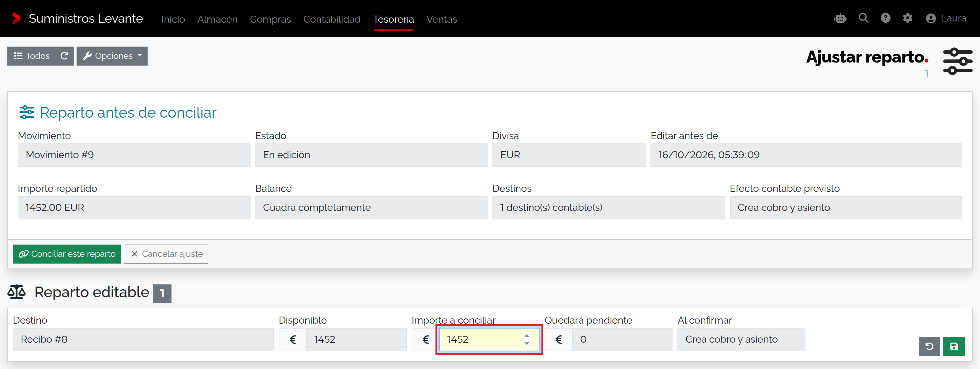
Task: Click the sliders icon by Reparto antes de conciliar
Action: tap(27, 112)
